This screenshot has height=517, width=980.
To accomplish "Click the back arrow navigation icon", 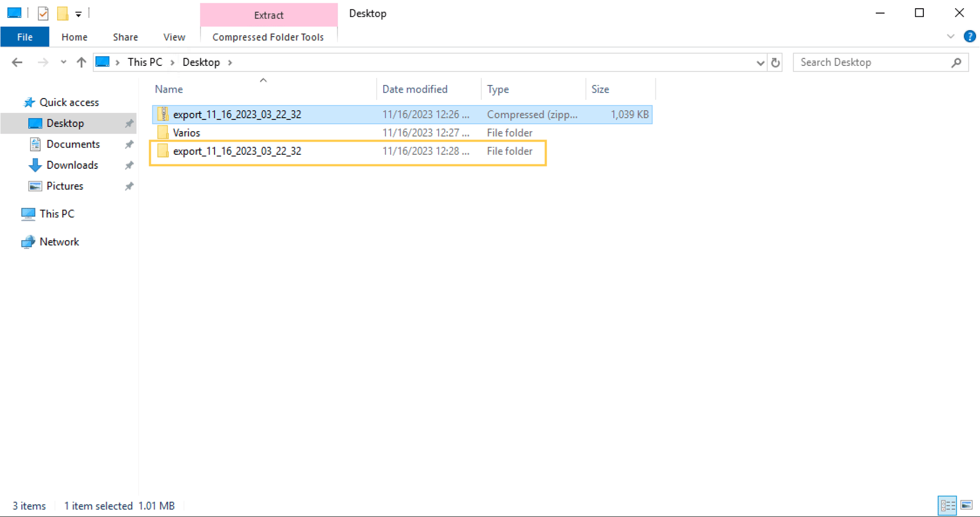I will point(17,62).
